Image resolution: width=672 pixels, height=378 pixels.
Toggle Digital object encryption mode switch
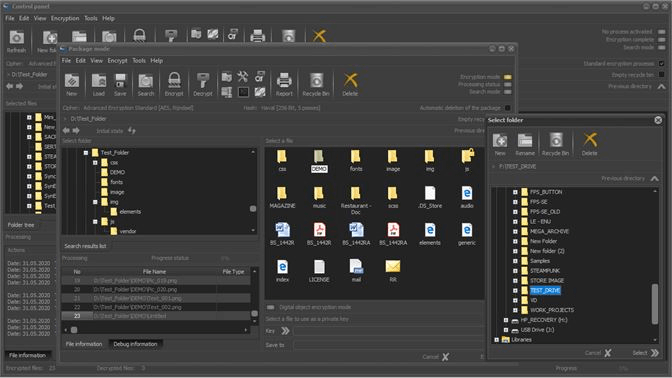click(x=270, y=307)
